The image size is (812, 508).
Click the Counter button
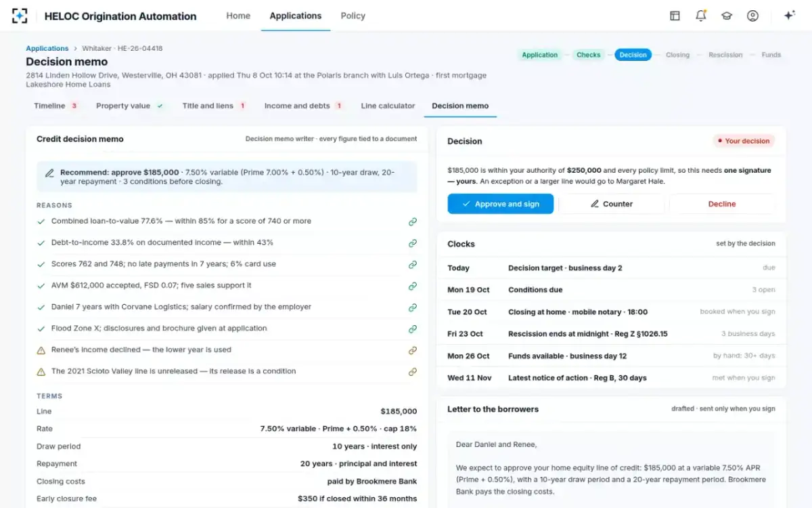611,204
